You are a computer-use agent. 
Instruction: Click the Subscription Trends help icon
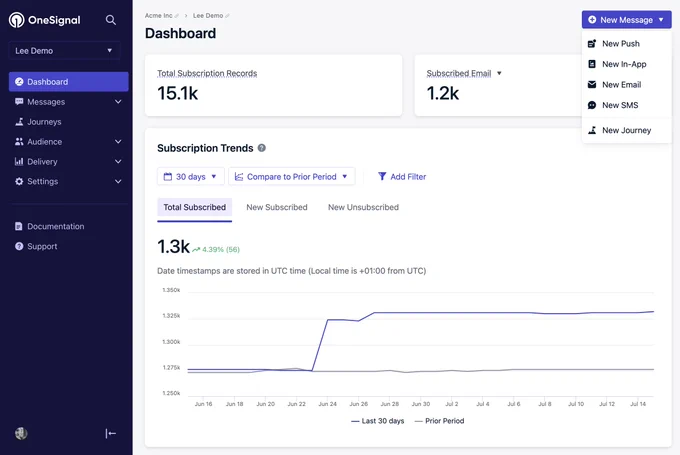click(262, 148)
